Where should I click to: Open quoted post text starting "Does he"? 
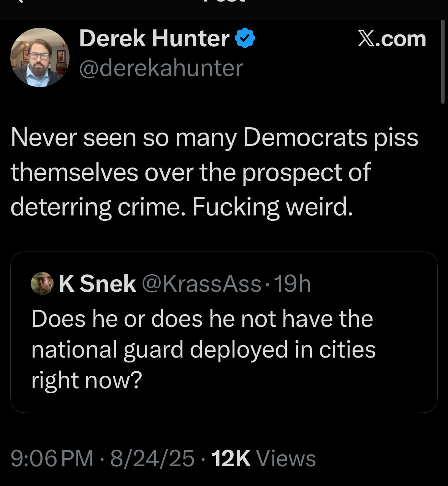pyautogui.click(x=202, y=318)
